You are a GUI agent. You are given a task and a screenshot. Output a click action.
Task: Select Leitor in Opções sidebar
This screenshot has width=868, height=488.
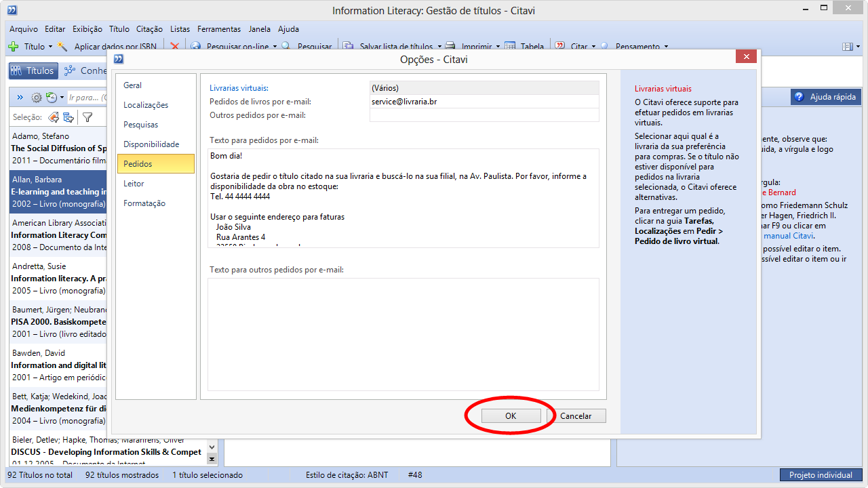pos(156,184)
